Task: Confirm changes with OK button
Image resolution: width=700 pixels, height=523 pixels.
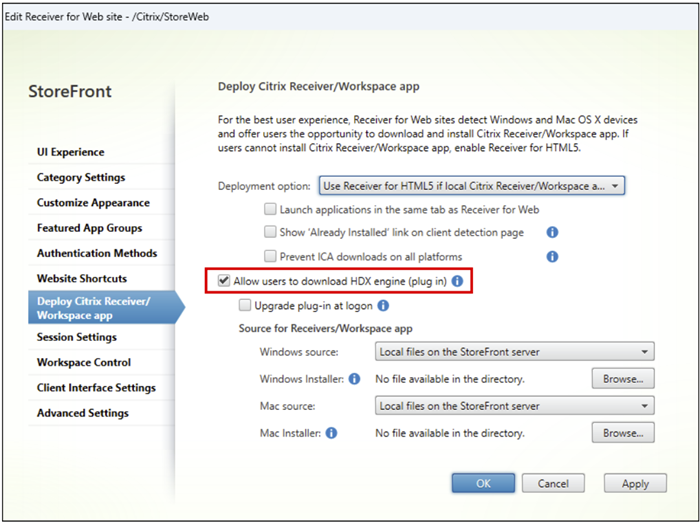Action: [483, 483]
